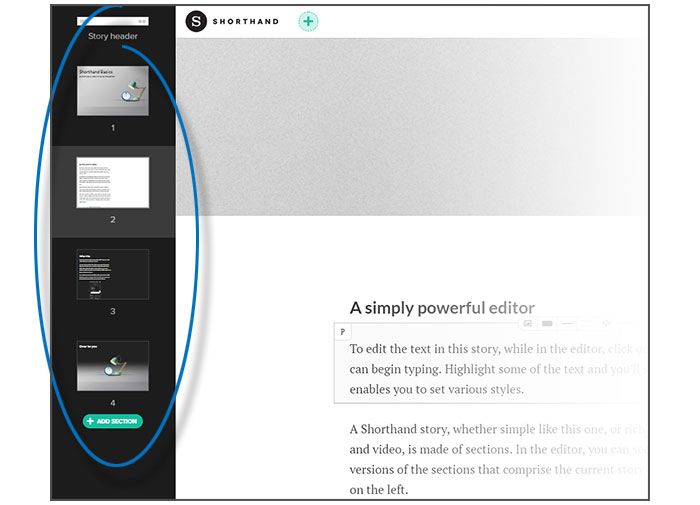This screenshot has width=700, height=505.
Task: Select section 1 title thumbnail
Action: 113,91
